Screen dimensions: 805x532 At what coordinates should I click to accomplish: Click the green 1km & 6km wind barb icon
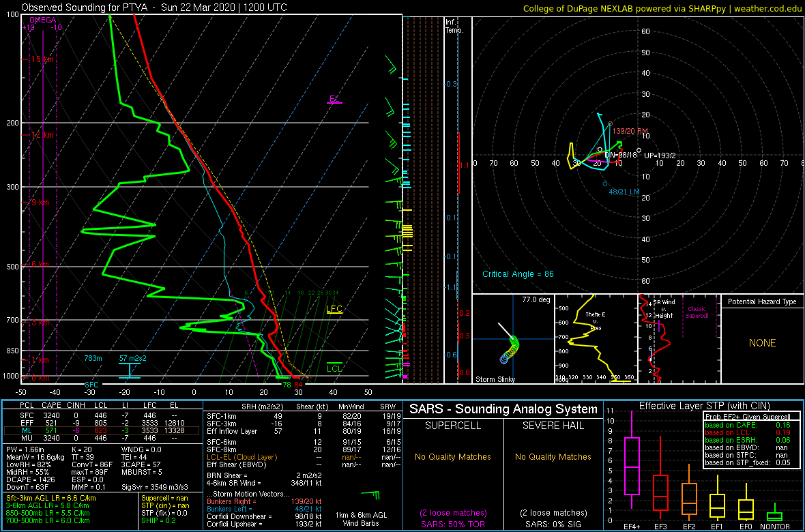click(370, 494)
